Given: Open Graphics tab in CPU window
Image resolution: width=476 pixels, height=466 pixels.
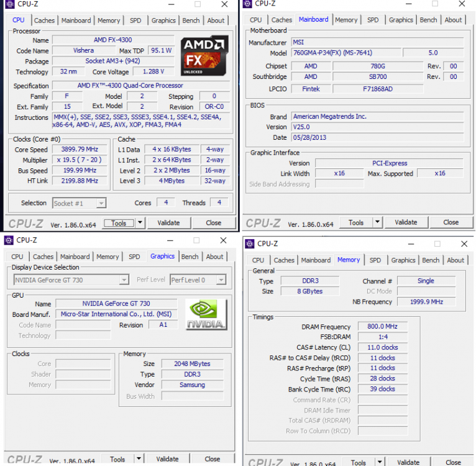Looking at the screenshot, I should [163, 21].
